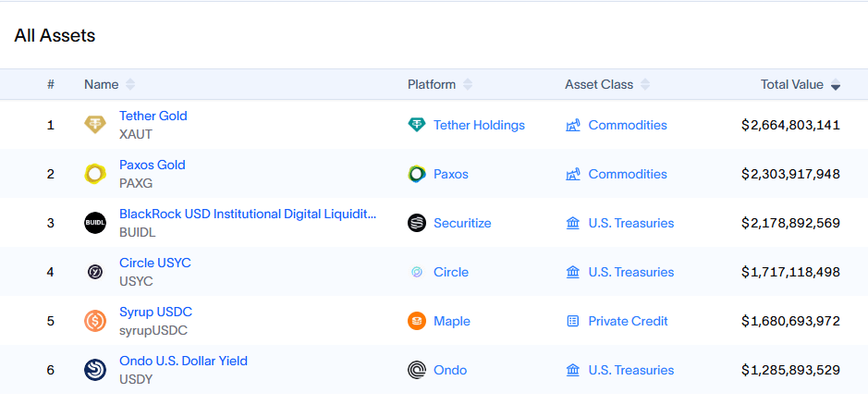
Task: Click the Tether Gold XAUT token logo
Action: click(94, 125)
